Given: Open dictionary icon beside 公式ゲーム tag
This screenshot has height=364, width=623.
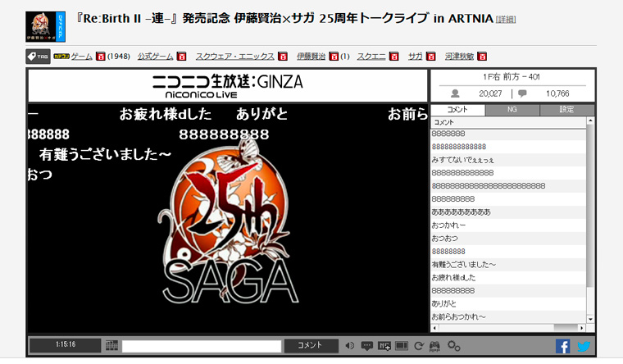Looking at the screenshot, I should (x=182, y=57).
